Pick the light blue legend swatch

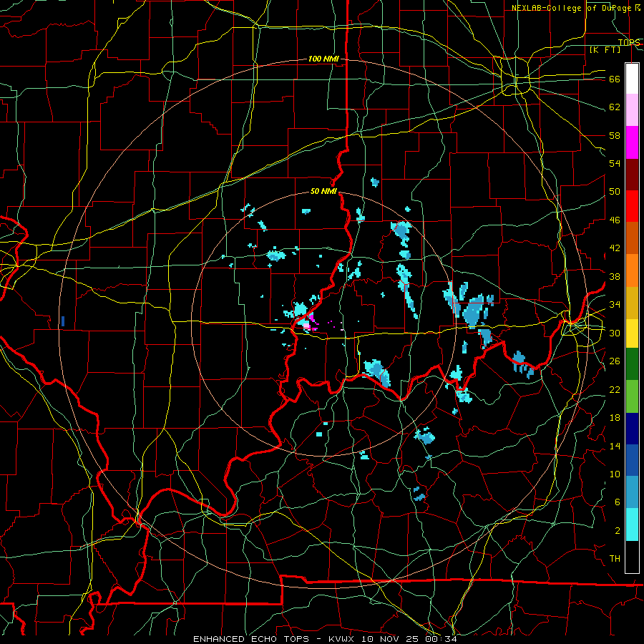(x=632, y=492)
